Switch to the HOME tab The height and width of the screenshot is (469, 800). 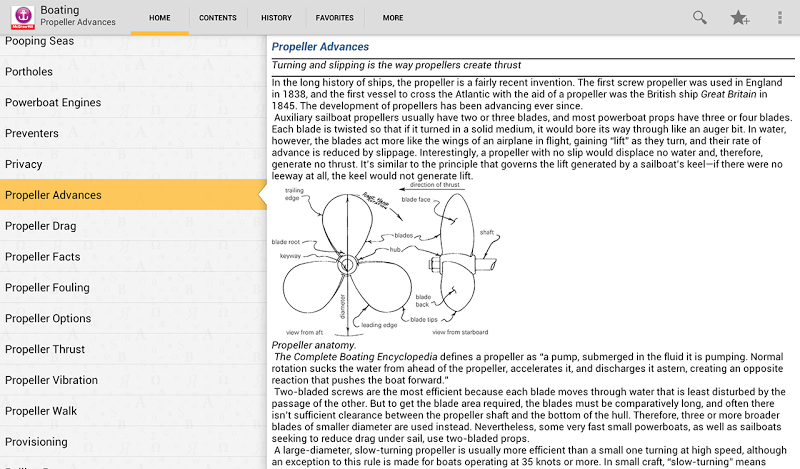pyautogui.click(x=160, y=18)
